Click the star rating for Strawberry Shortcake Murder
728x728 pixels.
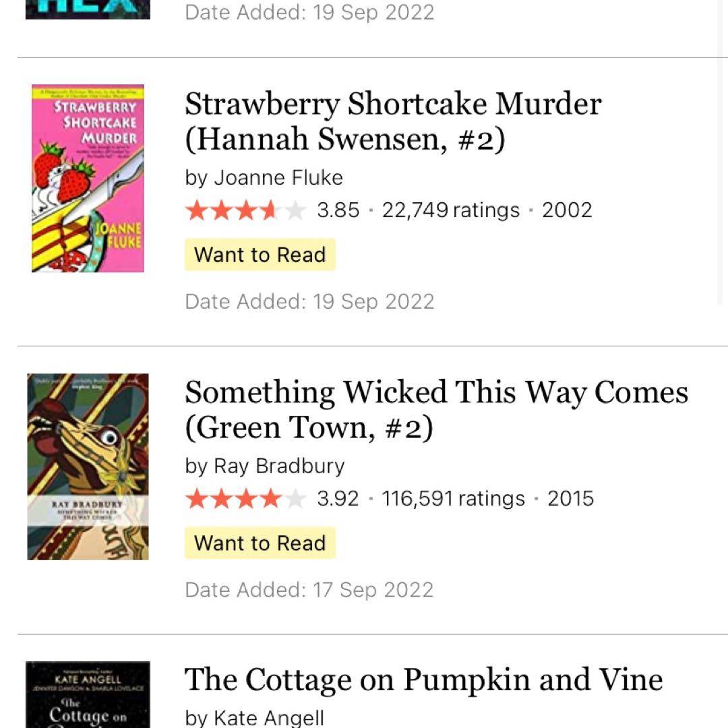[x=245, y=210]
